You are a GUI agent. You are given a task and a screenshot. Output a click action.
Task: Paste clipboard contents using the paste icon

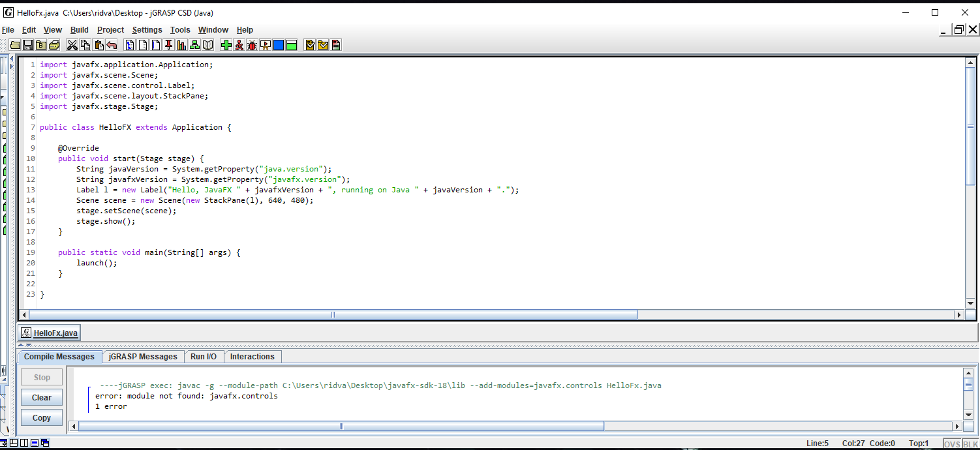pos(98,44)
